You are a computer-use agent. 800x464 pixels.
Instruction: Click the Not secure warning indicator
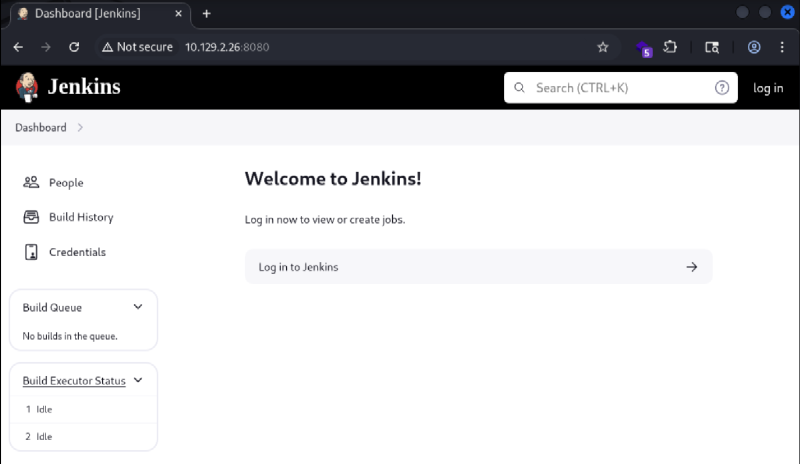point(138,47)
